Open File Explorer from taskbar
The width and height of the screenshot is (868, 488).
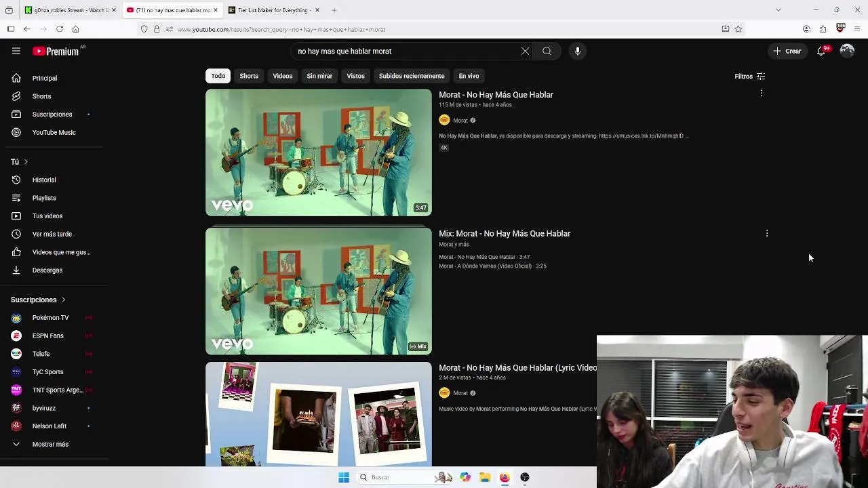click(x=485, y=477)
